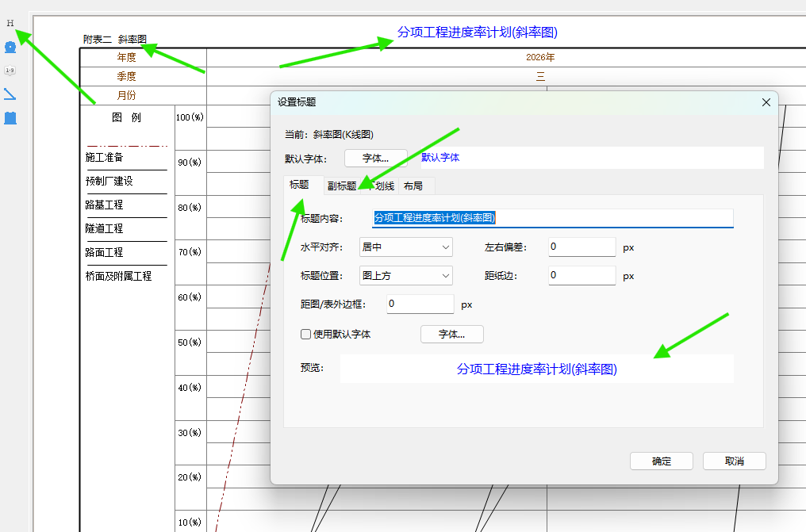This screenshot has height=532, width=806.
Task: Click the H title-settings icon in left sidebar
Action: click(10, 23)
